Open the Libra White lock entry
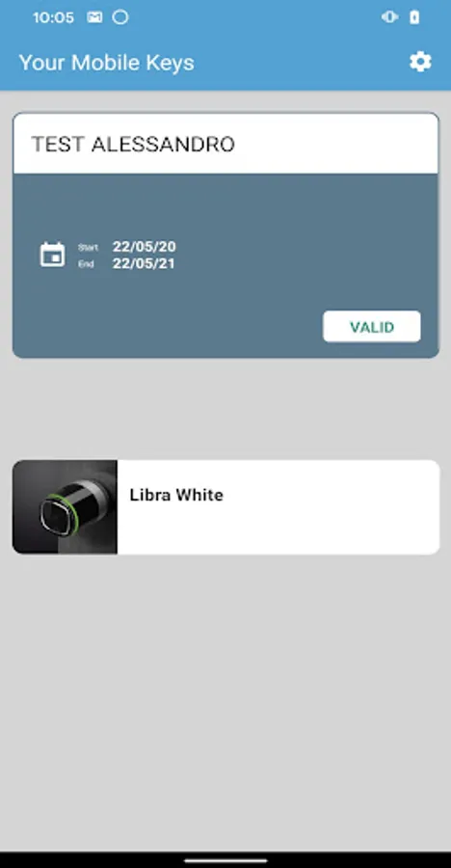Image resolution: width=451 pixels, height=868 pixels. (225, 506)
